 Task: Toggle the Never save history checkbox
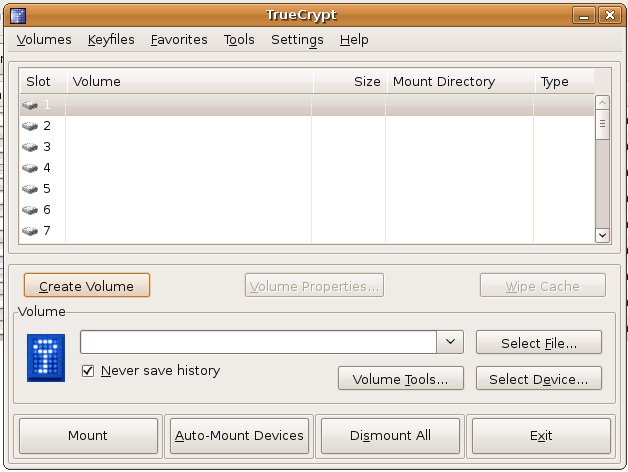[x=88, y=371]
